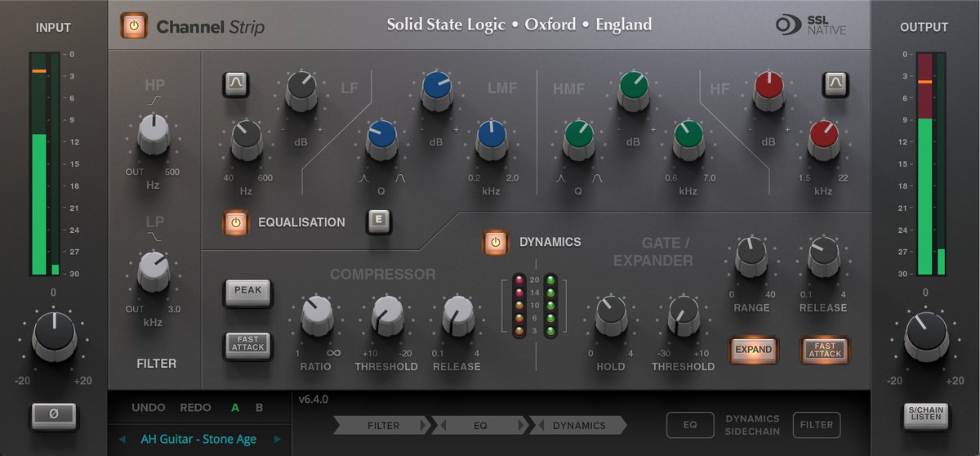Click the FILTER section label
Viewport: 980px width, 456px height.
(x=157, y=364)
